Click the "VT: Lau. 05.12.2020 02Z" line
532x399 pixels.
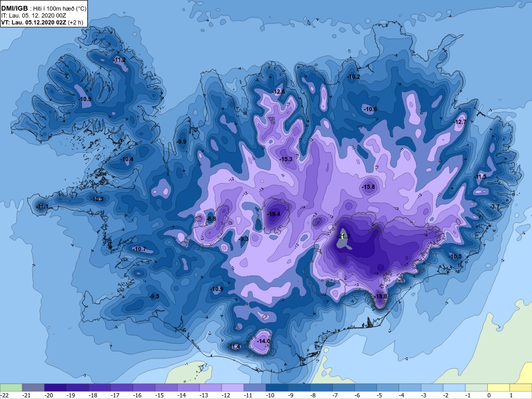[x=34, y=23]
